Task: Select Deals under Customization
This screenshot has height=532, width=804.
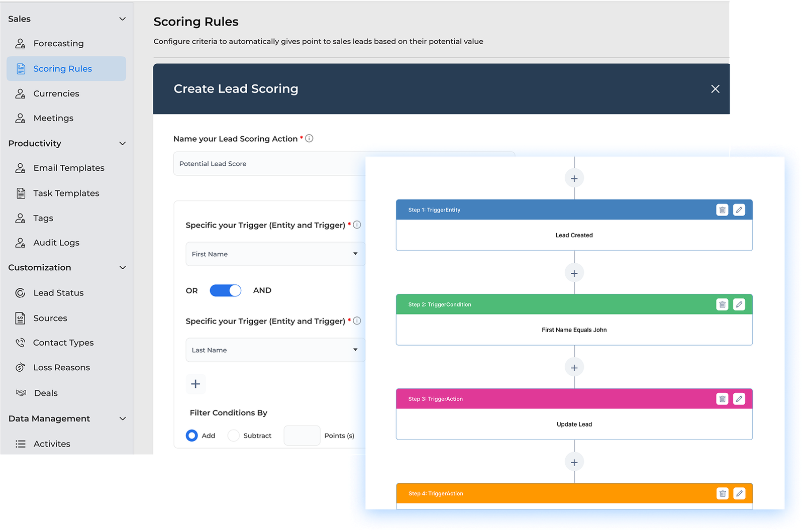Action: pyautogui.click(x=45, y=393)
